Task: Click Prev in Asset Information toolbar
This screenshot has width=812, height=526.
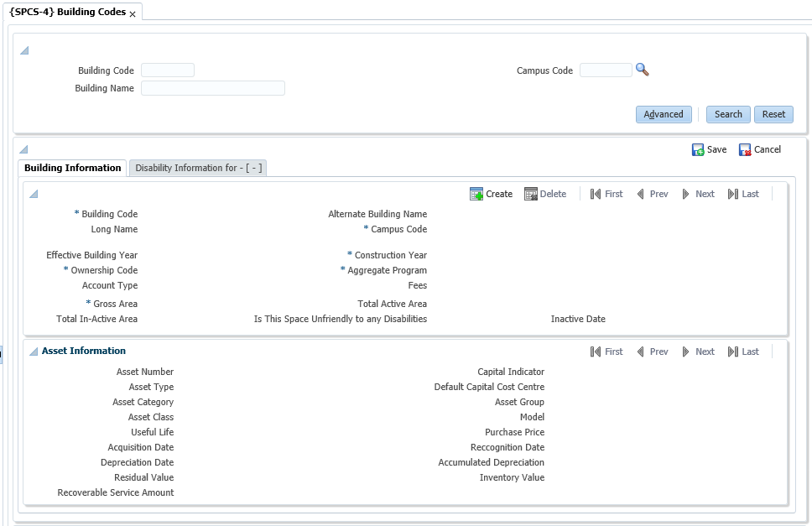Action: tap(652, 352)
